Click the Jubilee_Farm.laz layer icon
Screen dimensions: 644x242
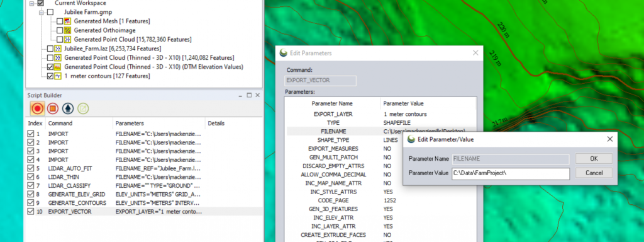pos(58,49)
